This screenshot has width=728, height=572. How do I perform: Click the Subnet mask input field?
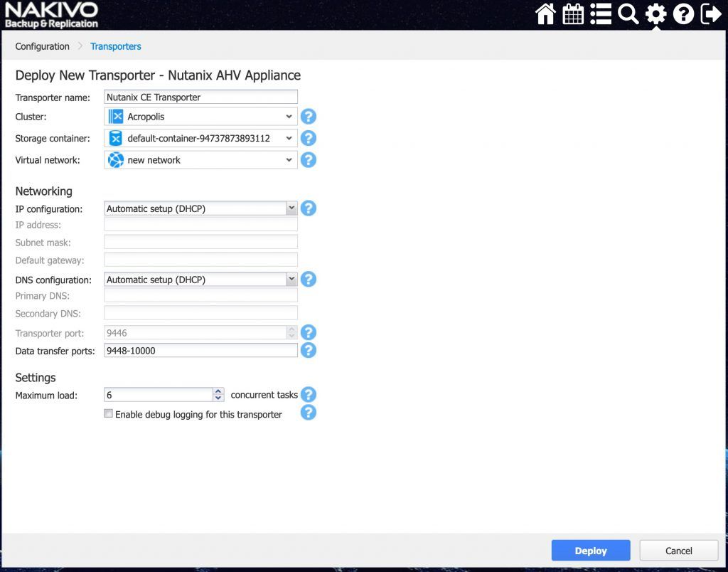(200, 242)
